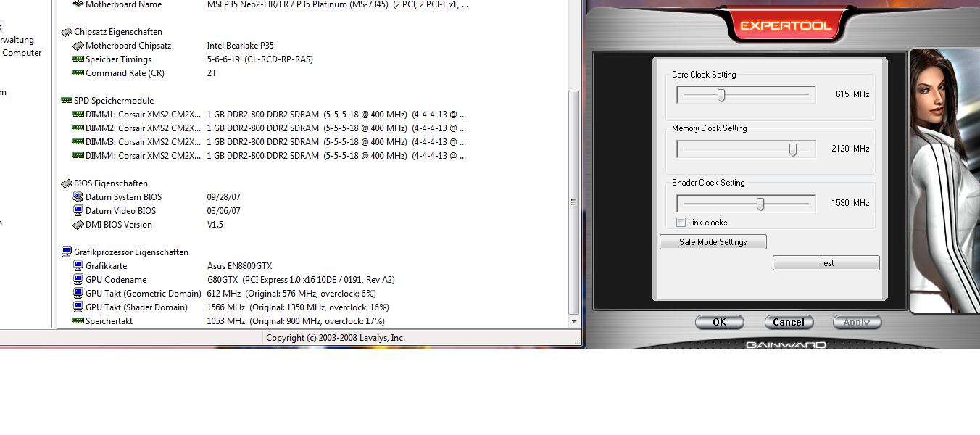Click the Apply button in ExperTool

point(857,323)
